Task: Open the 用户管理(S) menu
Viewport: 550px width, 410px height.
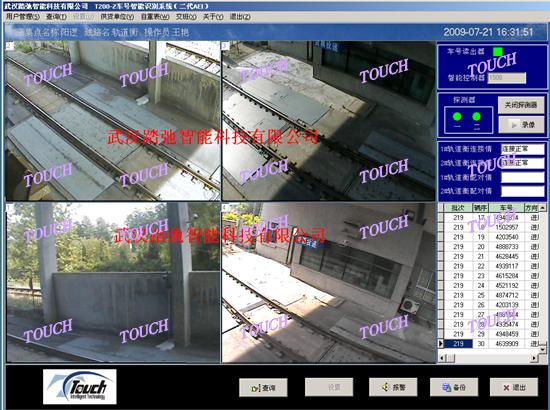Action: pos(22,16)
